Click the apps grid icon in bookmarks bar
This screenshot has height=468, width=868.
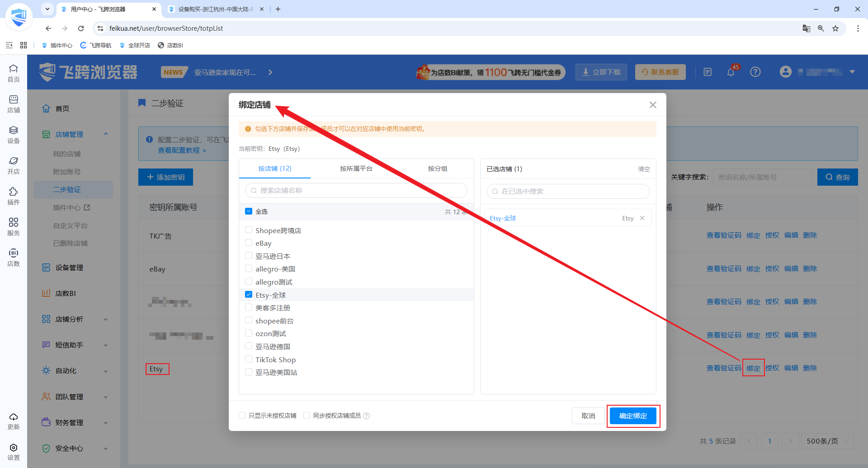[24, 45]
